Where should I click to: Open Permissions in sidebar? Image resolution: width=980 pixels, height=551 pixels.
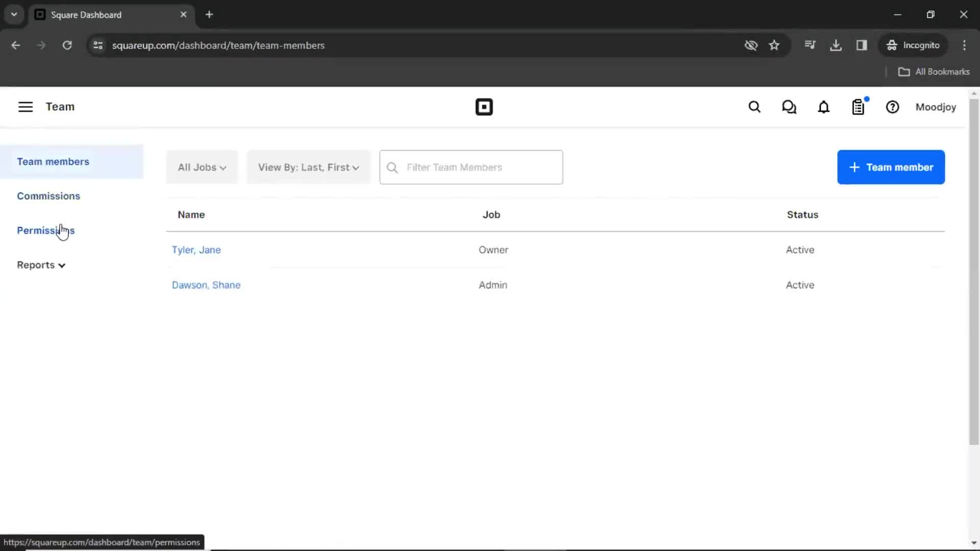coord(45,231)
